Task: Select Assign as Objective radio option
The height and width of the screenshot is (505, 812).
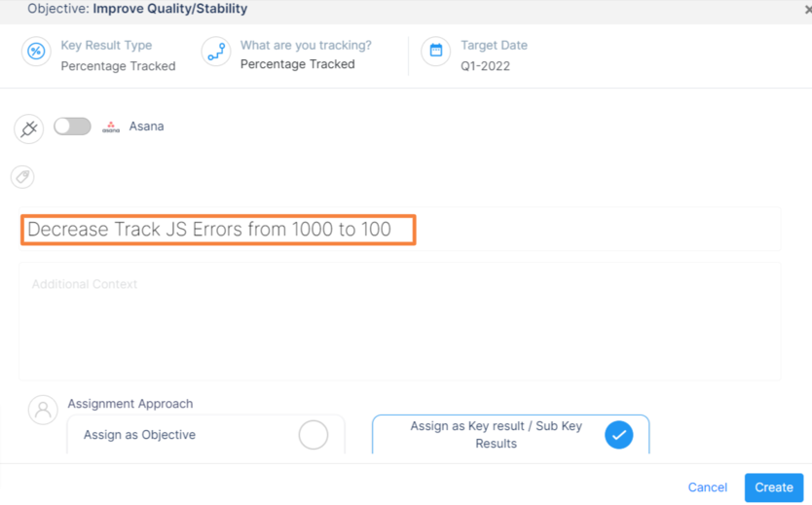Action: click(x=313, y=435)
